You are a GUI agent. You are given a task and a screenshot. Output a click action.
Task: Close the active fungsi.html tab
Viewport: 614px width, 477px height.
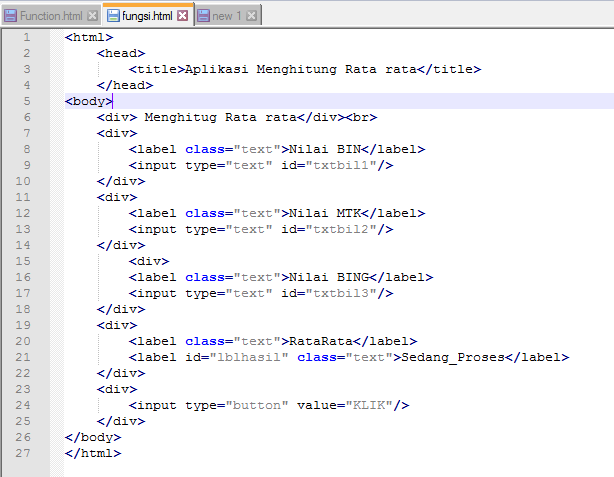183,15
